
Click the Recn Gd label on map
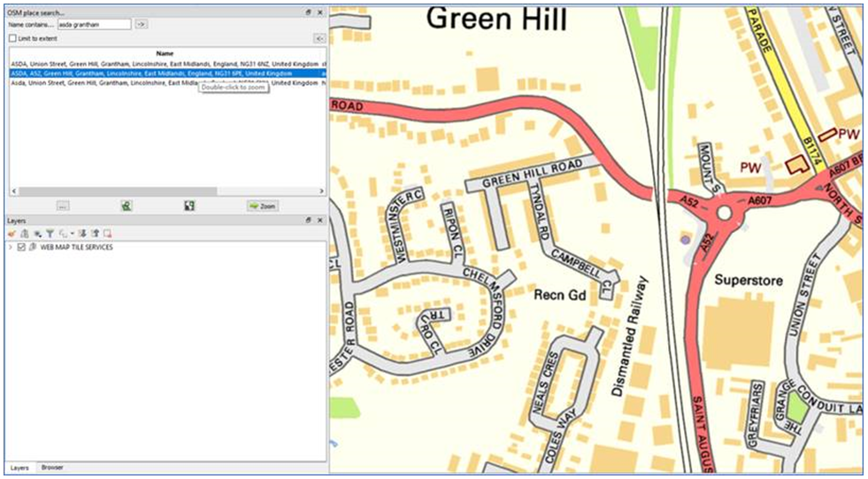click(x=560, y=295)
